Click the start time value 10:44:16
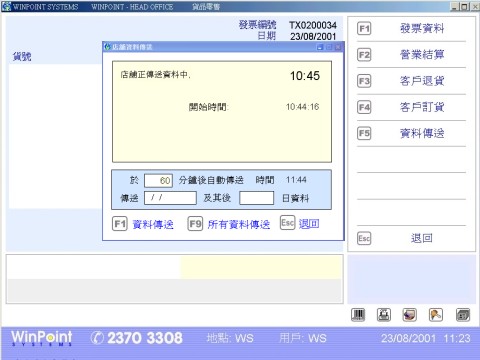 [x=302, y=107]
